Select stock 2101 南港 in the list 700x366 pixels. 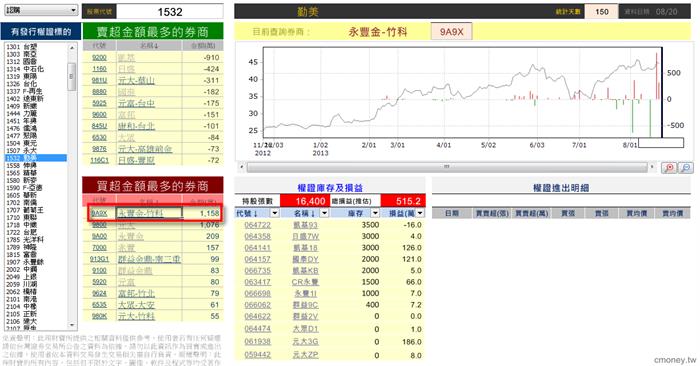[x=21, y=299]
